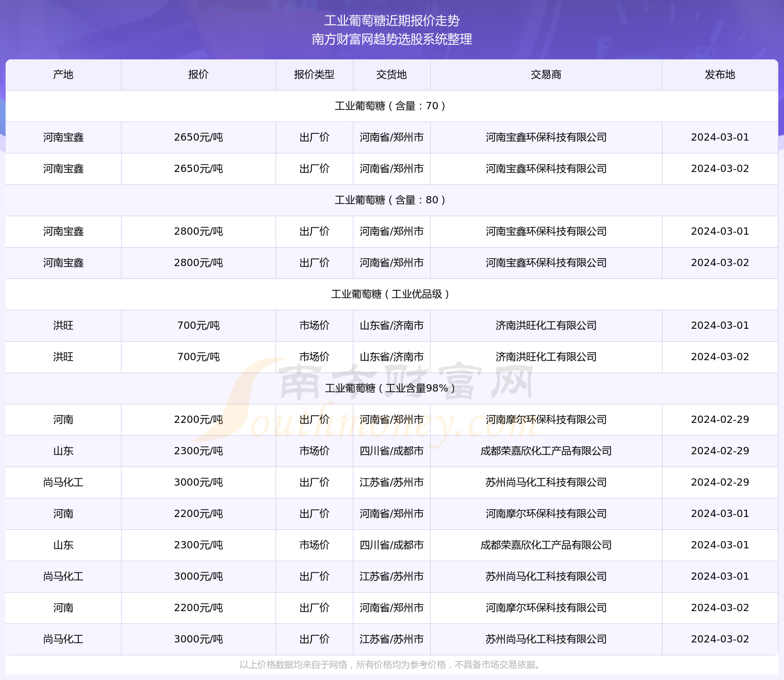
Task: Click 济南洪旺化工有限公司 in the 2024-03-01 row
Action: (x=546, y=325)
